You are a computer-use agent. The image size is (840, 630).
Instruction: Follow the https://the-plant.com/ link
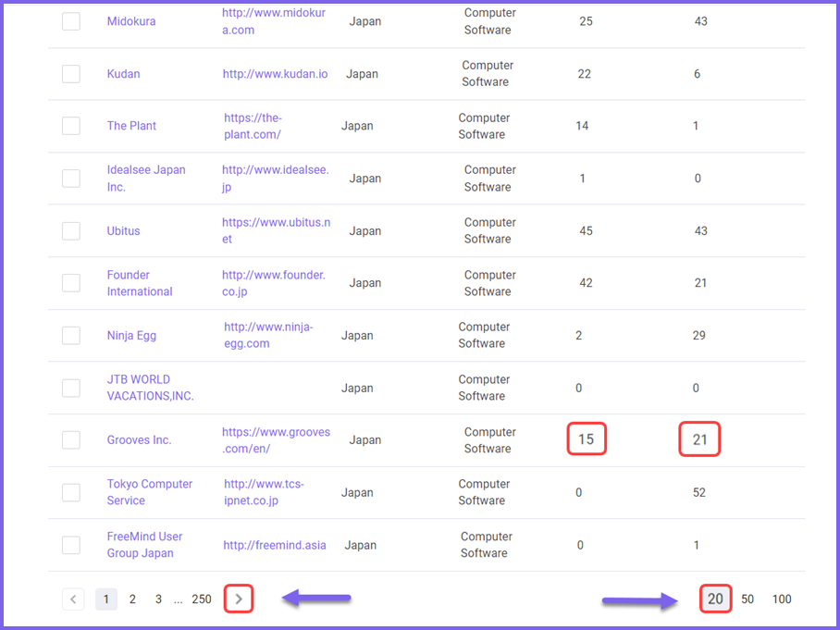click(x=253, y=126)
